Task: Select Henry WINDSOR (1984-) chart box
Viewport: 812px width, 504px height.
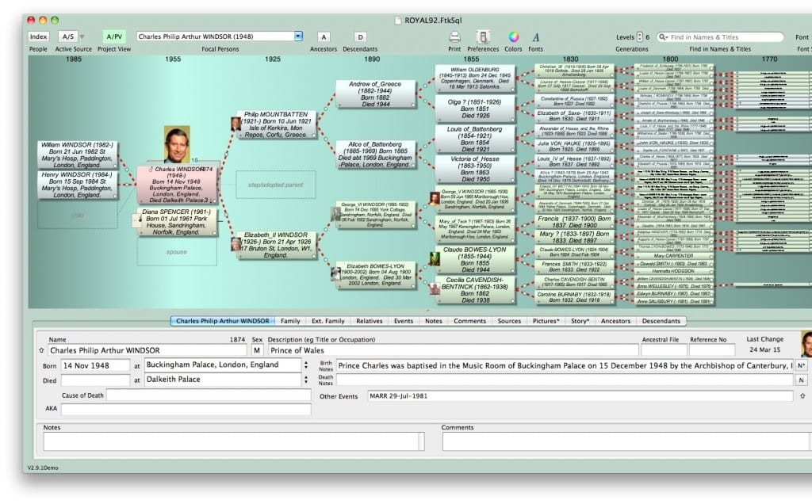Action: 77,185
